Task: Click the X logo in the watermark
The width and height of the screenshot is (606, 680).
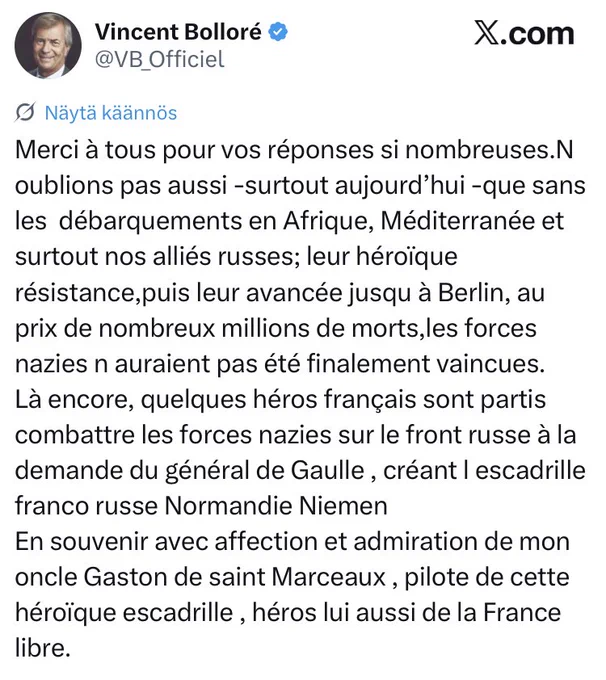Action: [487, 33]
